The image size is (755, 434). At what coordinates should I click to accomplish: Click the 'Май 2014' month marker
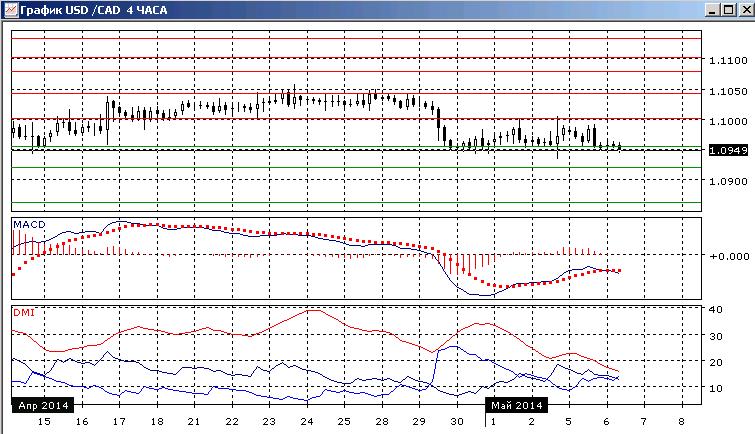point(517,406)
